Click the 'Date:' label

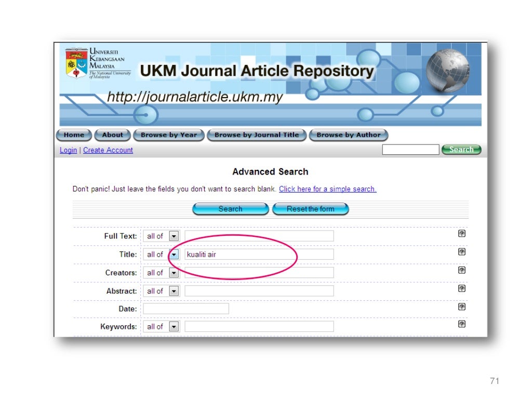click(x=128, y=309)
